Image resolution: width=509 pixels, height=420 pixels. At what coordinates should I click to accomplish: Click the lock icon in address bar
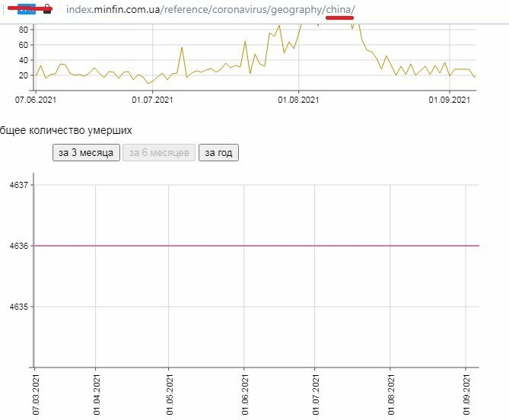point(47,9)
